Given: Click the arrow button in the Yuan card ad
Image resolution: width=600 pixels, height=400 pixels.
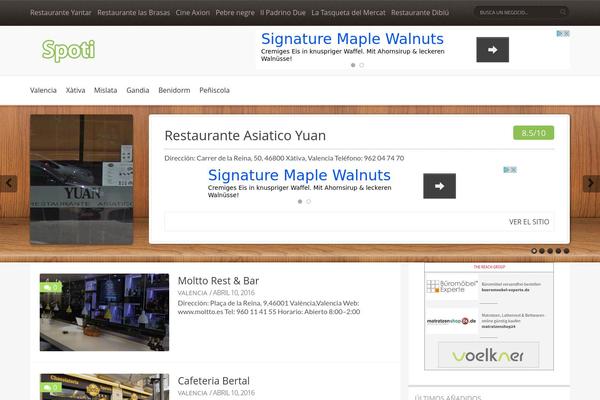Looking at the screenshot, I should [439, 186].
